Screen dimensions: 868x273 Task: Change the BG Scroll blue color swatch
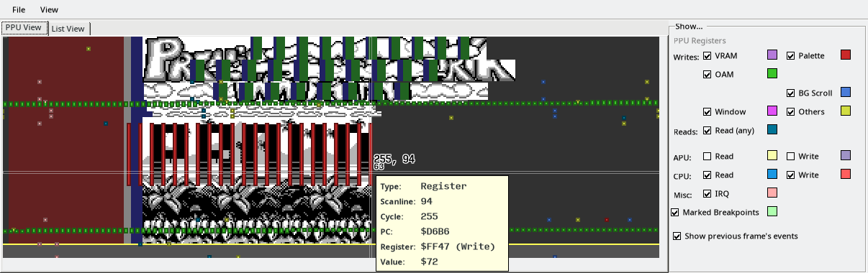pos(846,92)
